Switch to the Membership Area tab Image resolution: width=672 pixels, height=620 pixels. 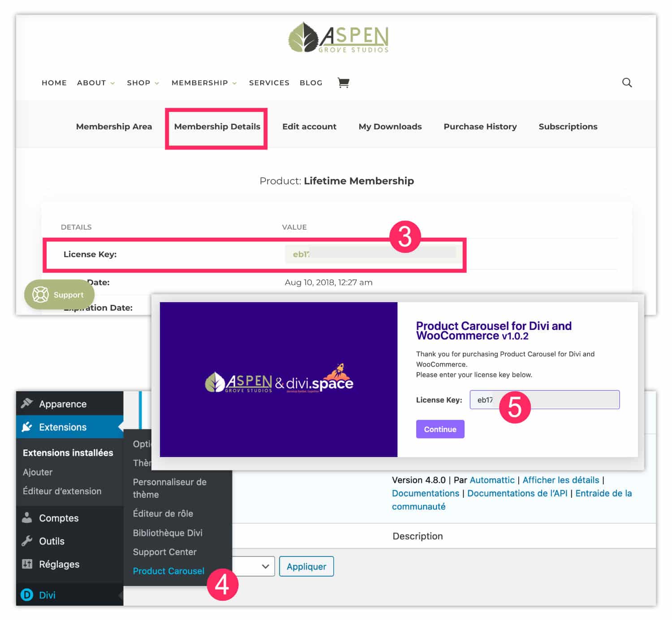(x=114, y=127)
